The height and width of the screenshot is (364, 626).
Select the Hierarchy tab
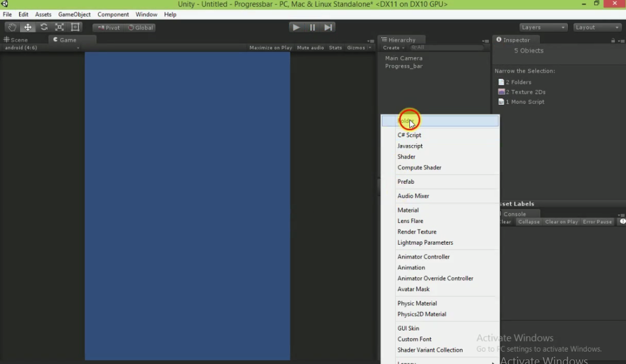click(401, 40)
